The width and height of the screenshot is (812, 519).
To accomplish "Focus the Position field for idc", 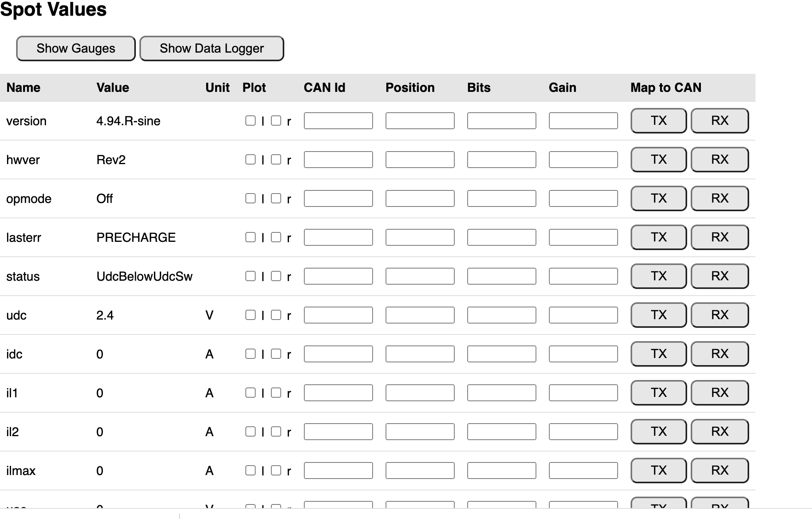I will coord(420,354).
